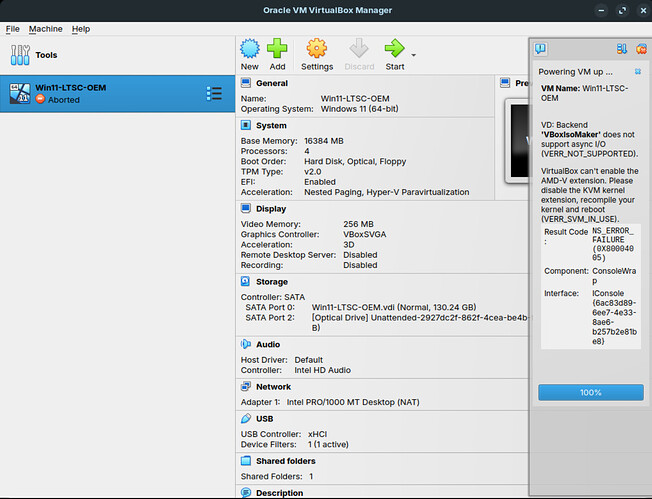Click the Network section adapter icon
Screen dimensions: 652x499
[x=246, y=386]
